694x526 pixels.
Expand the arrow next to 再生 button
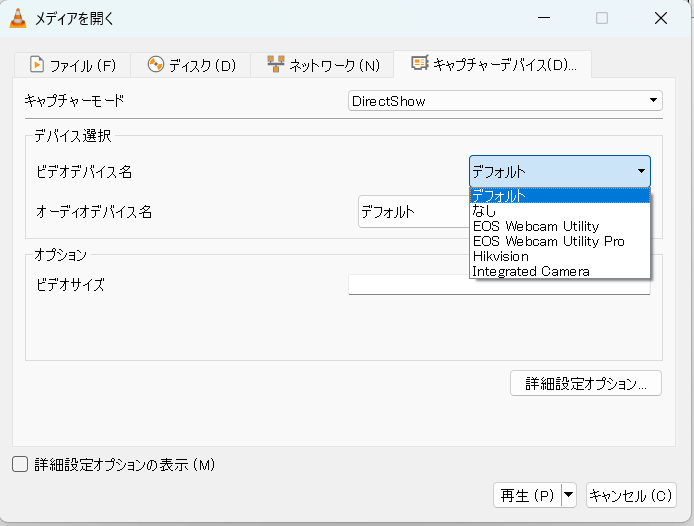point(569,494)
